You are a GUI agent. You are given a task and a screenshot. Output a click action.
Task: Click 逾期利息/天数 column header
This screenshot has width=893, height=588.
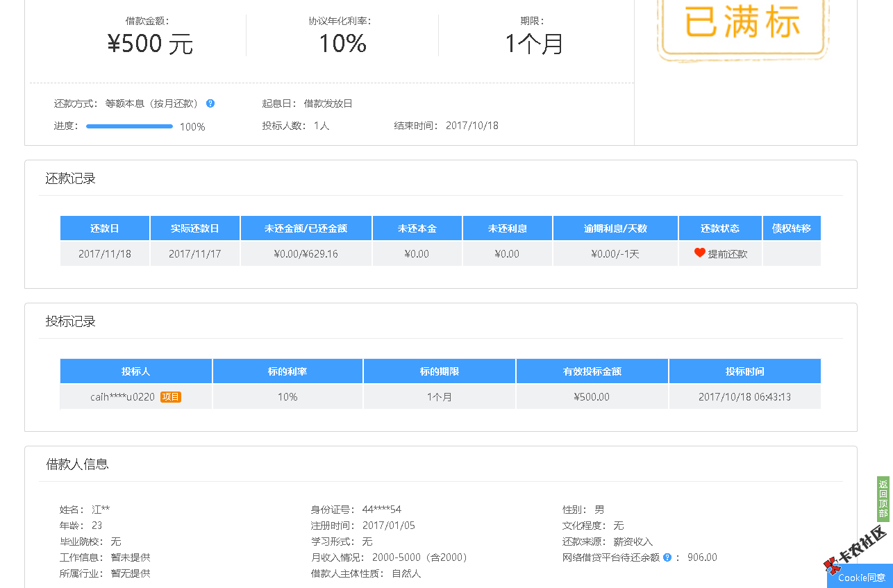point(615,228)
